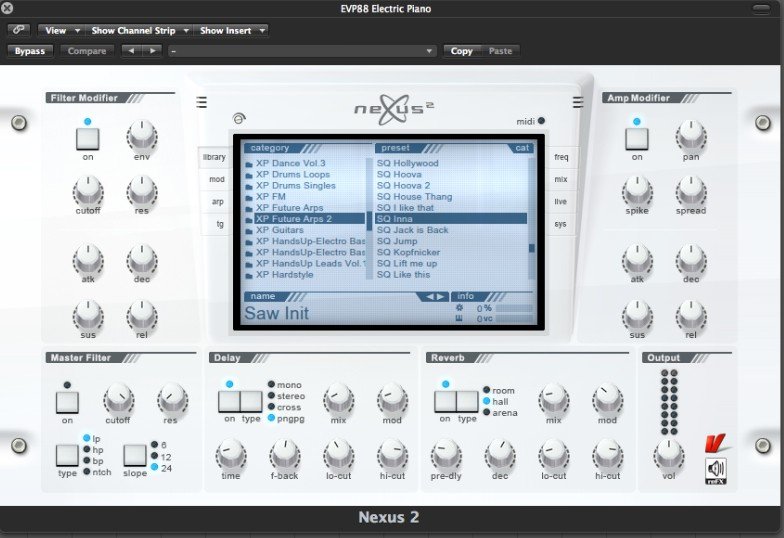This screenshot has width=784, height=538.
Task: Click the cat button in preset header
Action: (x=522, y=148)
